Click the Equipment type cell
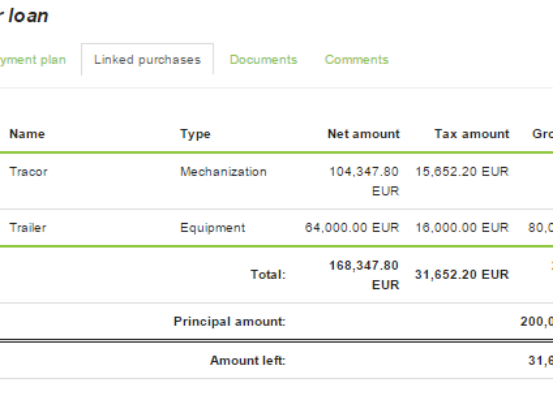Screen dimensions: 553x400 pos(213,228)
